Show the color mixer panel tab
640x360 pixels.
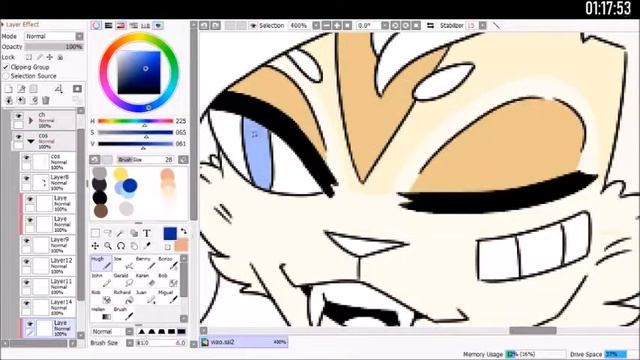point(133,25)
